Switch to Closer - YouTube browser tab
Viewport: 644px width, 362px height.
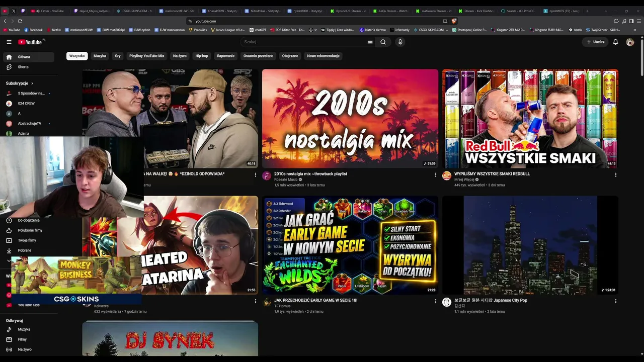[49, 11]
